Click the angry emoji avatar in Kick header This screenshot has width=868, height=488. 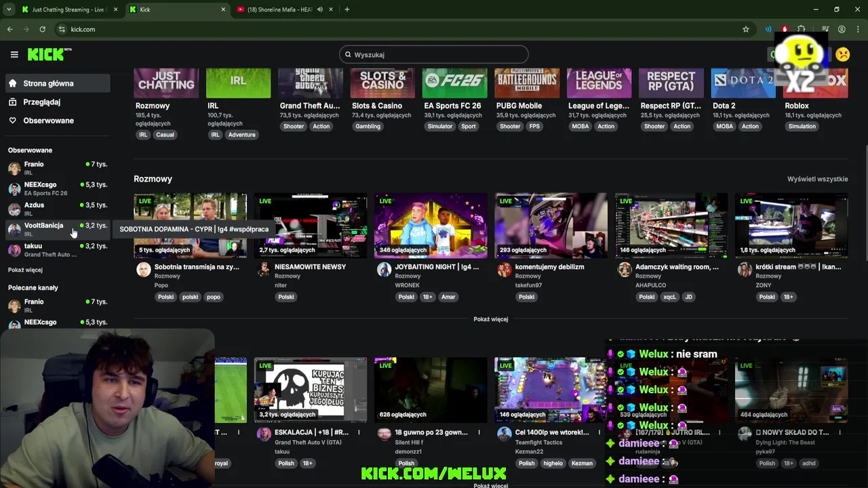tap(842, 54)
